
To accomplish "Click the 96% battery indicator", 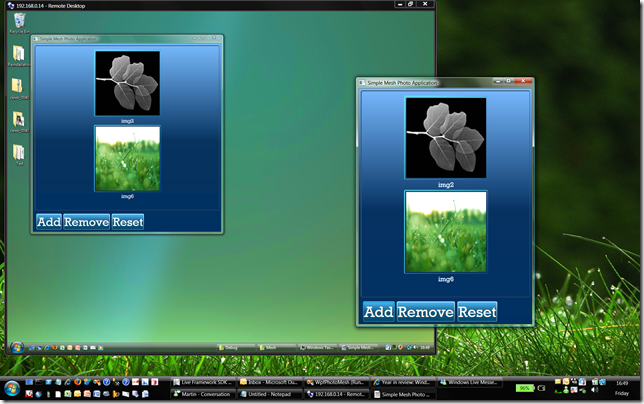I will [x=525, y=388].
